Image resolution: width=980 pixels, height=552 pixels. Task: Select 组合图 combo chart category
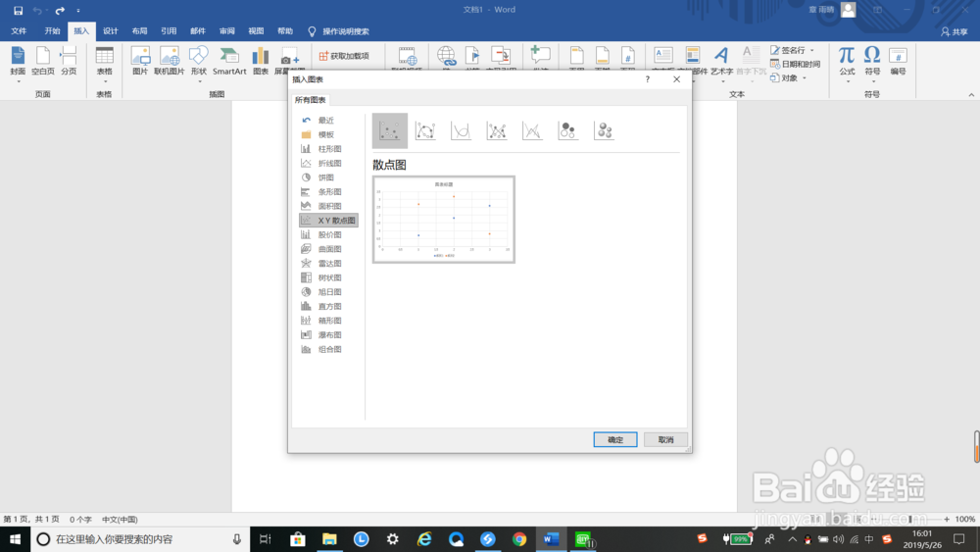(328, 349)
